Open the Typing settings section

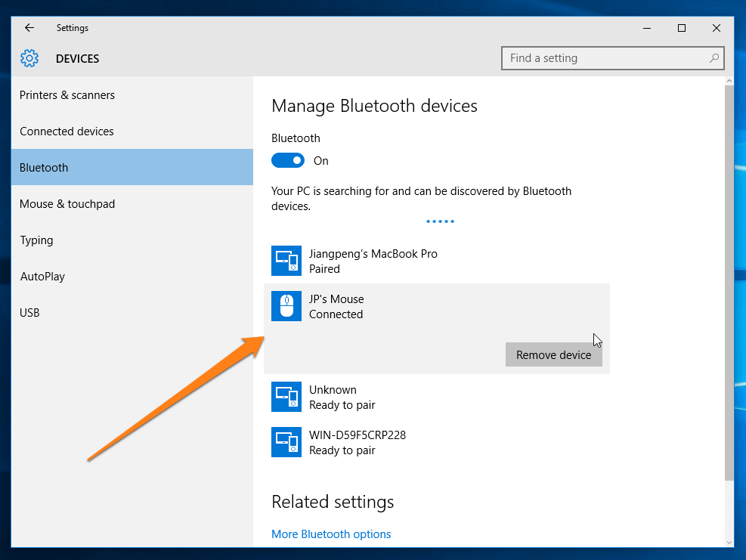(132, 240)
